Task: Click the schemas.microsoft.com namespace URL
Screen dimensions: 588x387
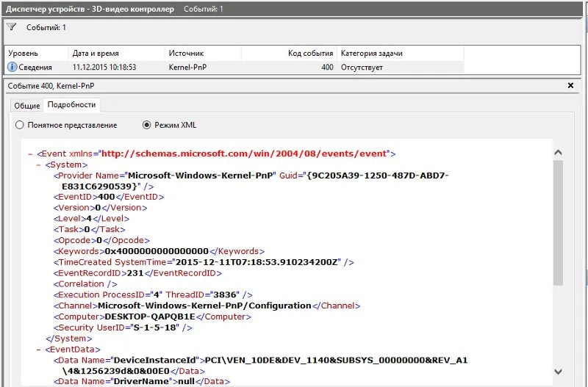Action: 244,153
